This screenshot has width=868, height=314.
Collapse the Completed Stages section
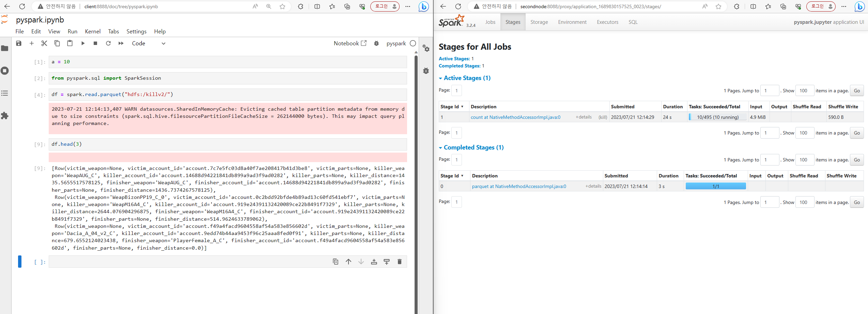471,147
